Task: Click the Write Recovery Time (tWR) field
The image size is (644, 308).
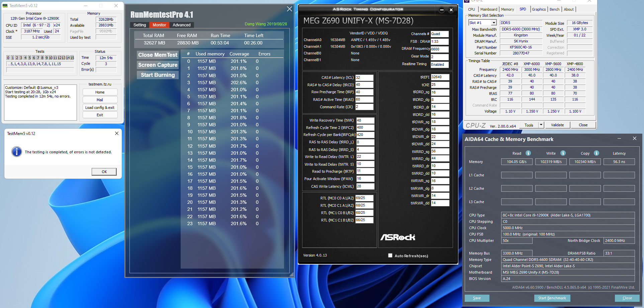Action: [365, 120]
